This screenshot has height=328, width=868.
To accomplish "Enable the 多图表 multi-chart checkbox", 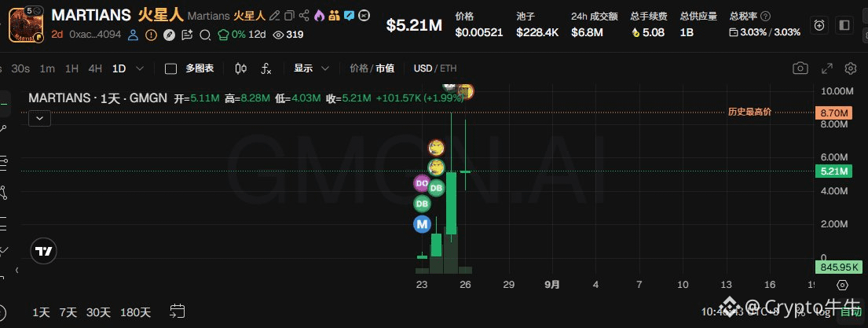I will tap(171, 68).
